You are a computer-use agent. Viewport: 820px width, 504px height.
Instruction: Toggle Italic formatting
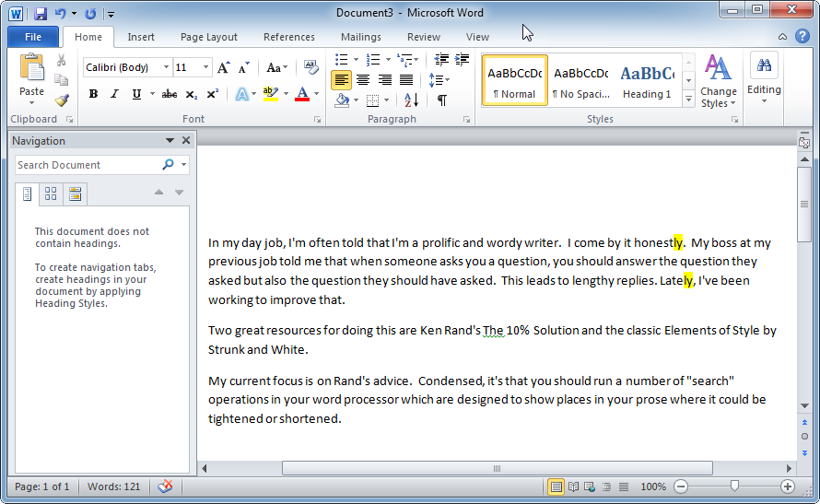tap(114, 94)
